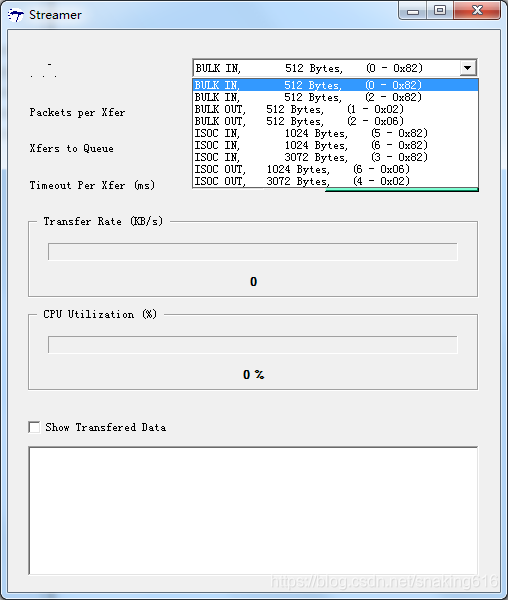This screenshot has width=508, height=600.
Task: Select BULK OUT 512 Bytes (2 - 0x06)
Action: [x=335, y=121]
